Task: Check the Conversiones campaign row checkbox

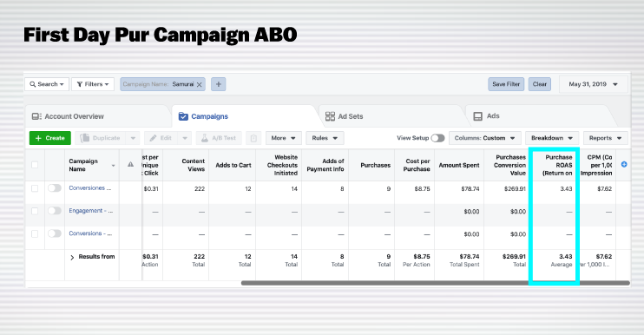Action: pyautogui.click(x=35, y=188)
